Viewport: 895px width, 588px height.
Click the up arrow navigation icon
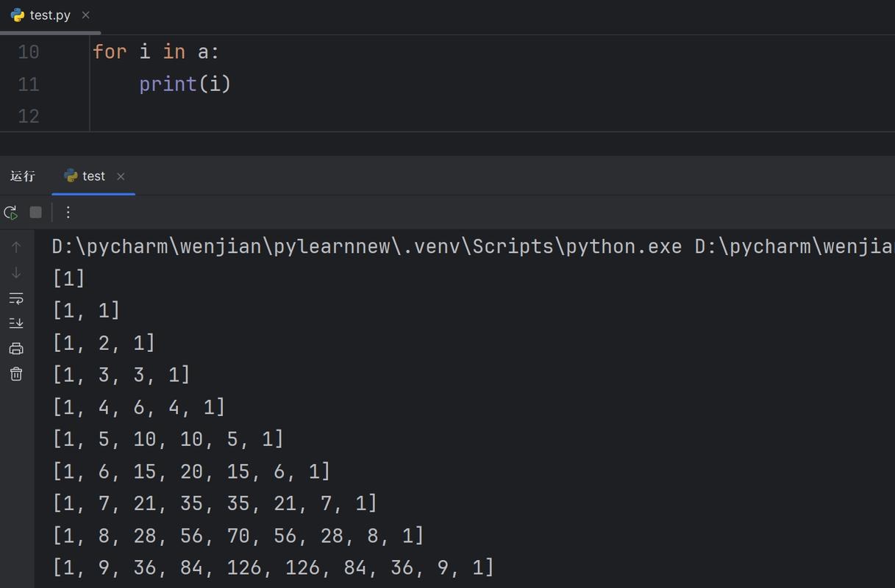[16, 246]
